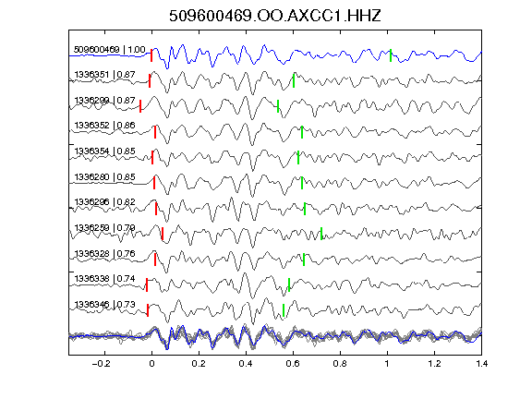The width and height of the screenshot is (532, 399).
Task: Select the trace label 1336352 | 0.86
Action: coord(104,126)
